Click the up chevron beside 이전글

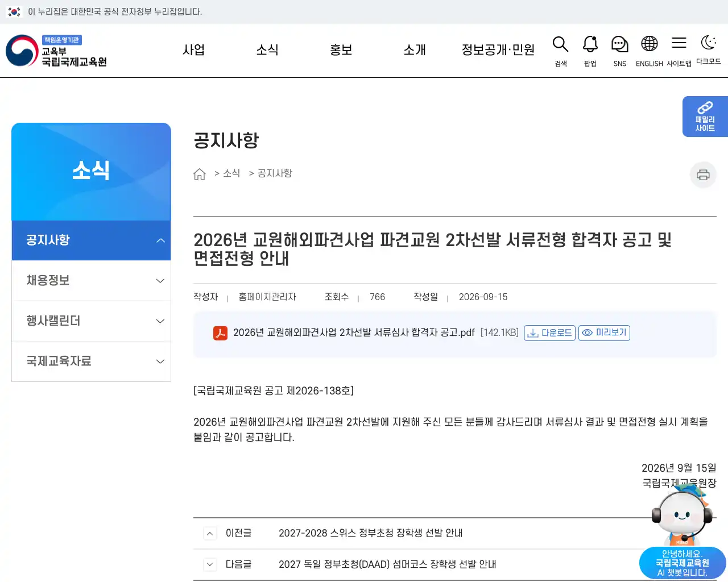tap(210, 533)
